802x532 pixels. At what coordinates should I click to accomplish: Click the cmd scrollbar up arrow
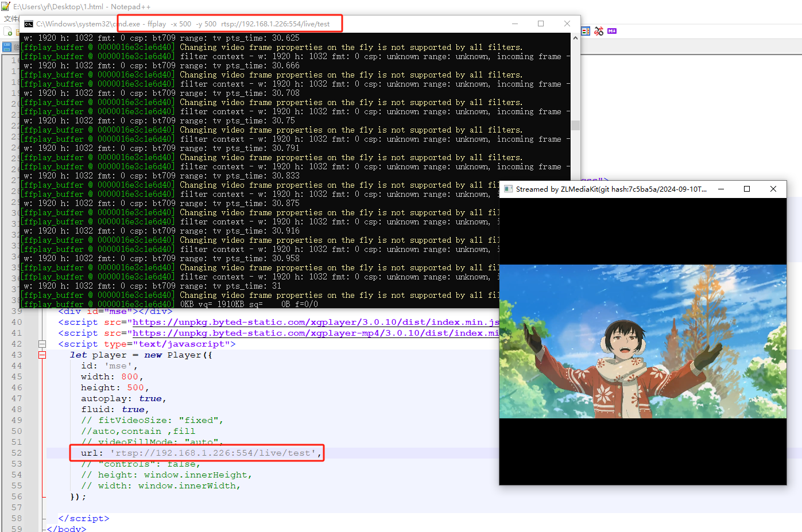click(x=575, y=38)
